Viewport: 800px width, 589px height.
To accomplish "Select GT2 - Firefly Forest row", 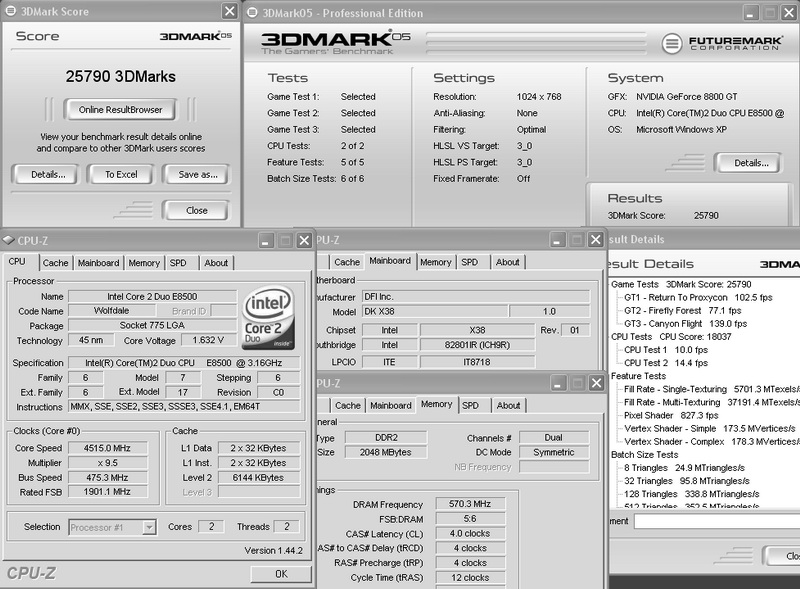I will click(682, 310).
